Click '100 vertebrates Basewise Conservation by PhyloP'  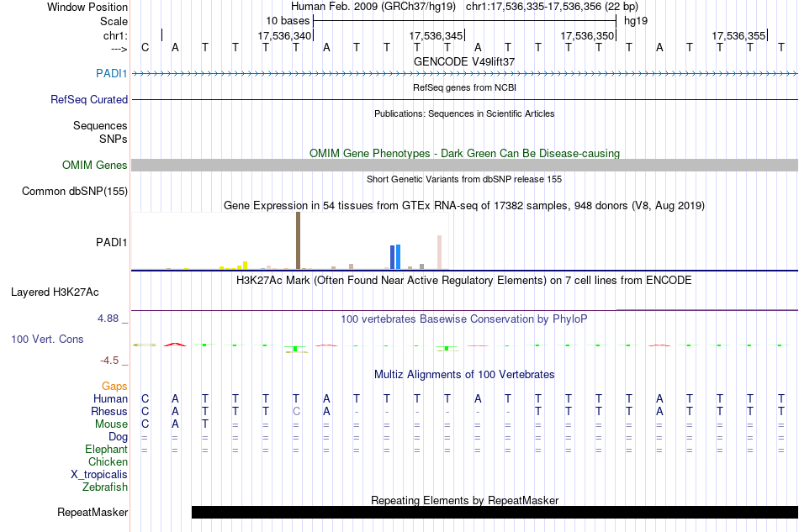pyautogui.click(x=464, y=319)
